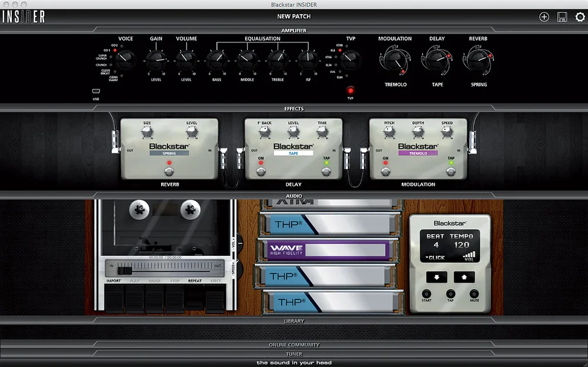Open settings via the gear icon

(580, 17)
